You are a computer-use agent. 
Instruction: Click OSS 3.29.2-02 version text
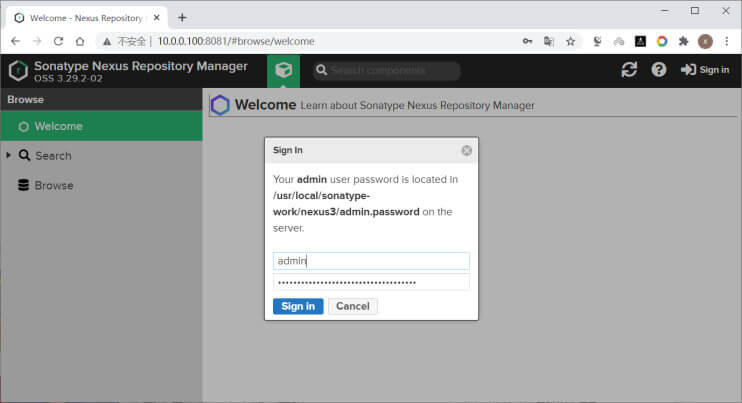click(x=68, y=79)
